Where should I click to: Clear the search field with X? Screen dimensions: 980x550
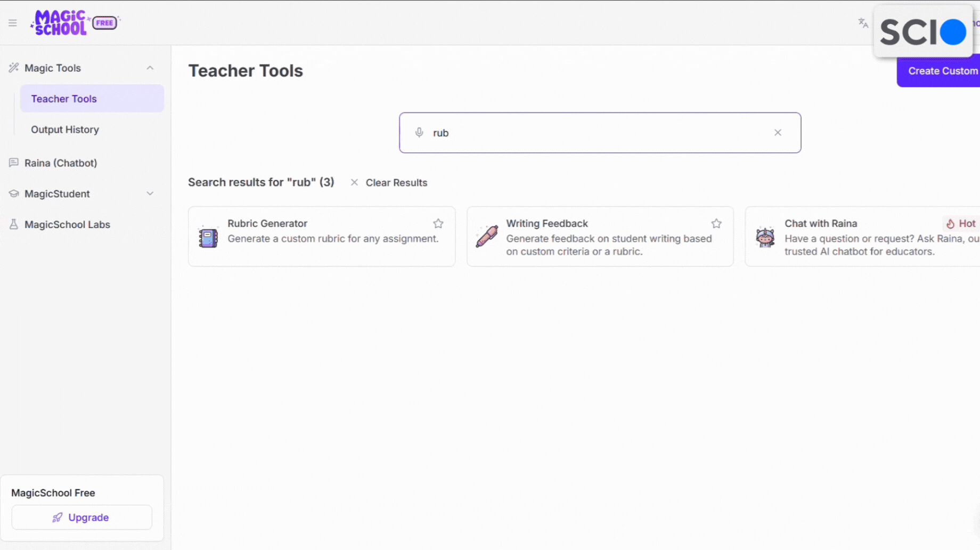point(778,133)
